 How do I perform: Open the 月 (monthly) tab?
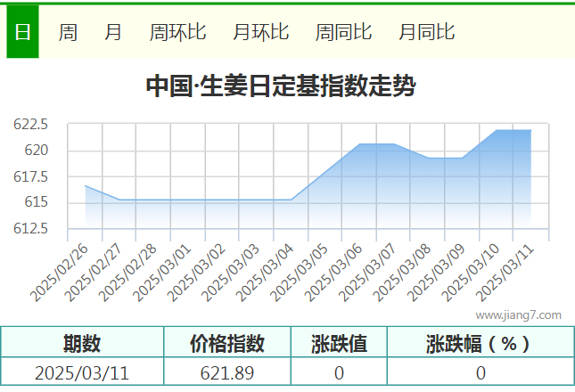113,33
